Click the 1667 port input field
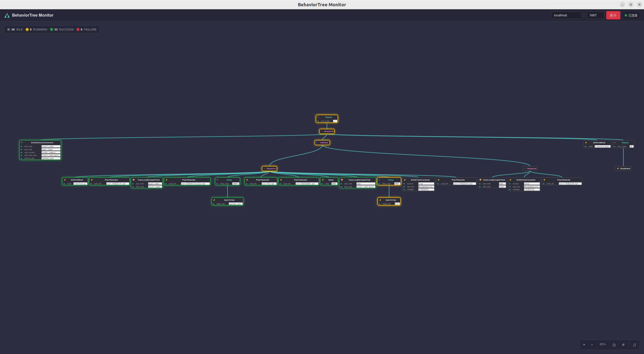This screenshot has height=354, width=644. coord(595,15)
